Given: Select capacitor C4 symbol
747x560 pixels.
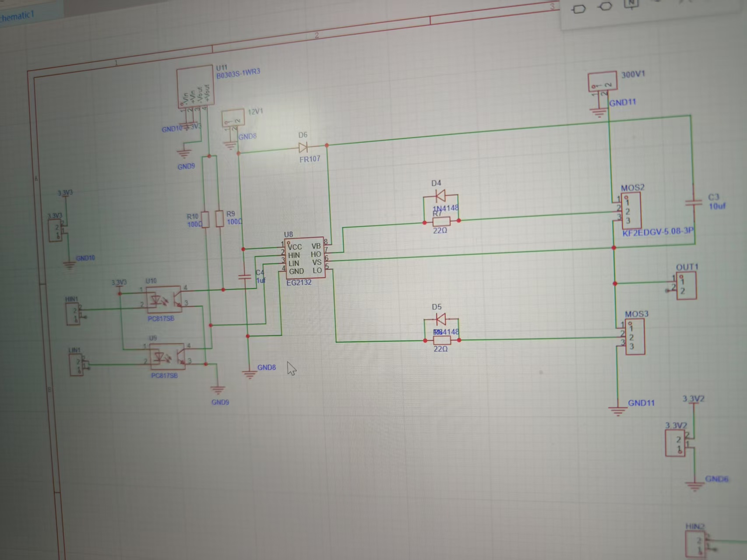Looking at the screenshot, I should pyautogui.click(x=244, y=277).
